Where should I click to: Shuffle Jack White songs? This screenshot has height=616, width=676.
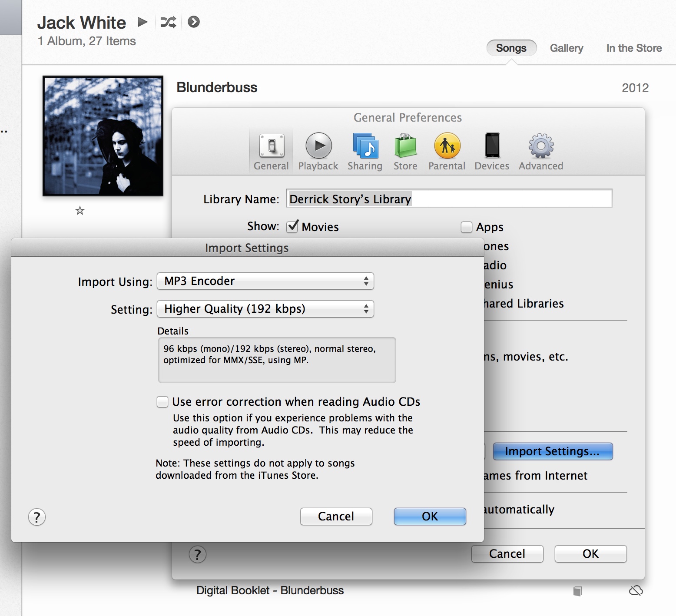point(168,22)
